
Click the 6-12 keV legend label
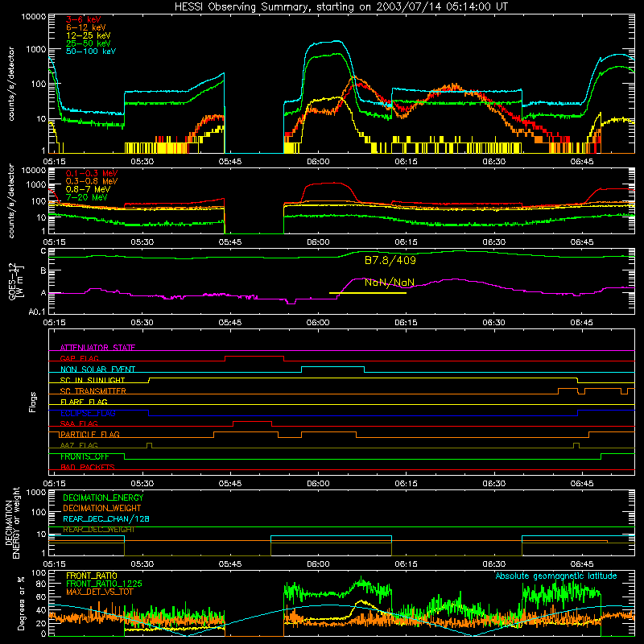pyautogui.click(x=86, y=27)
